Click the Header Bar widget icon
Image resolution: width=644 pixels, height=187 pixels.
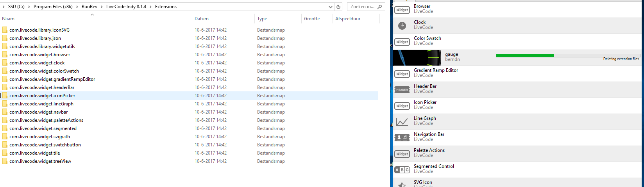click(402, 90)
